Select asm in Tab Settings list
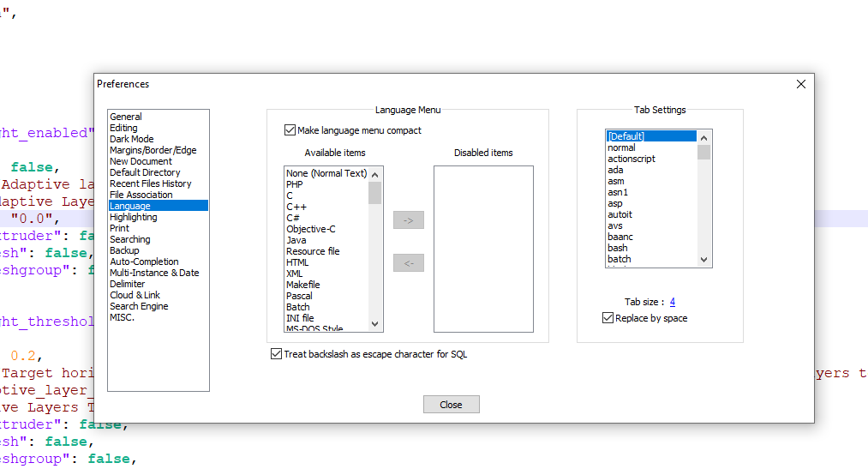The height and width of the screenshot is (469, 868). coord(616,181)
